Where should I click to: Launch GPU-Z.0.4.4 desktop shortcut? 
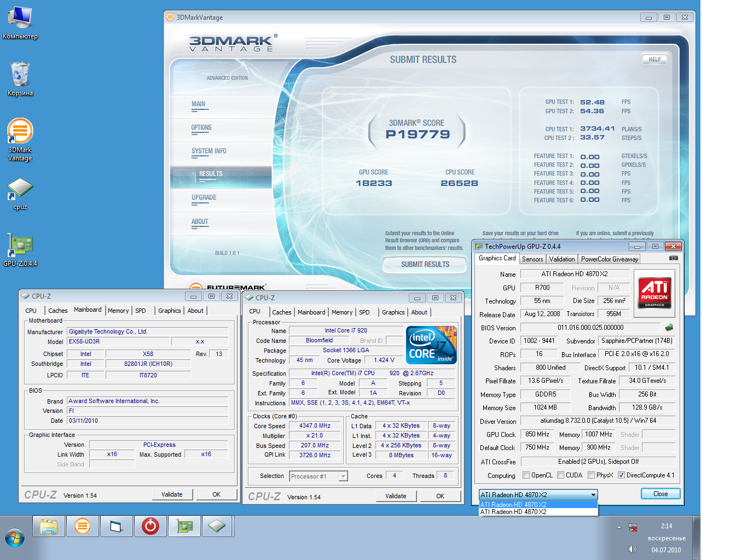click(x=20, y=250)
